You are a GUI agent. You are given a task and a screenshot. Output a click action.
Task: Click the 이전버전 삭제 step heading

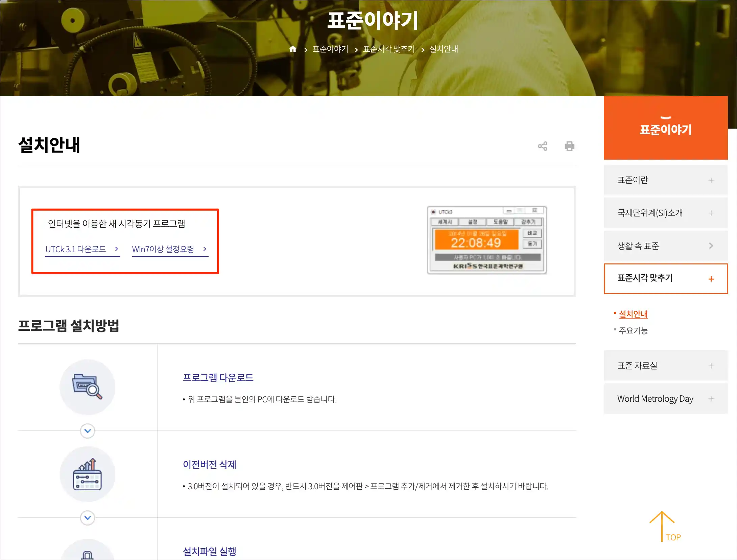[x=210, y=464]
